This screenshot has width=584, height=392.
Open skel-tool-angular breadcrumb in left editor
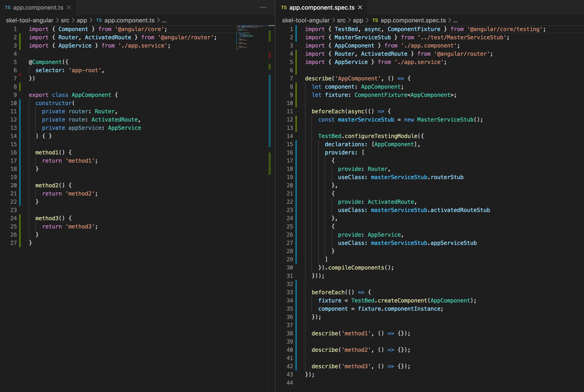(29, 20)
